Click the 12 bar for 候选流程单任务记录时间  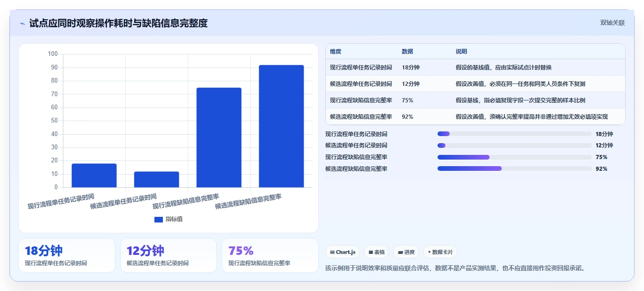coord(156,179)
